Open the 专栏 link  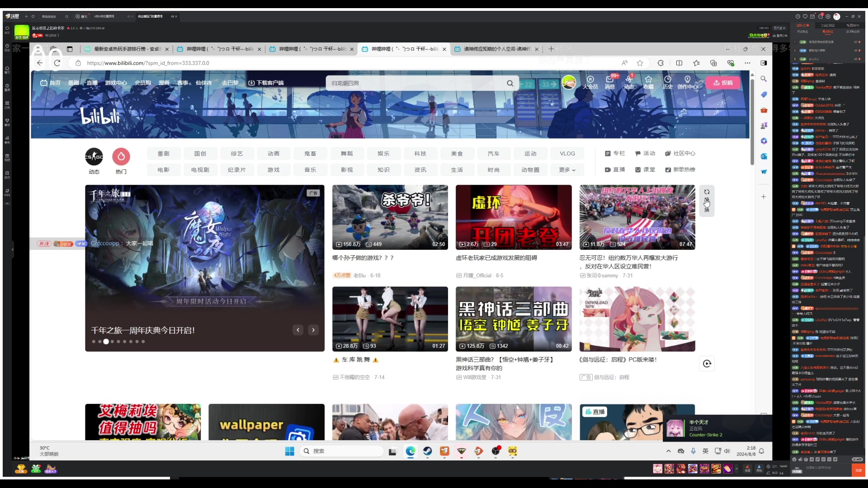(615, 154)
